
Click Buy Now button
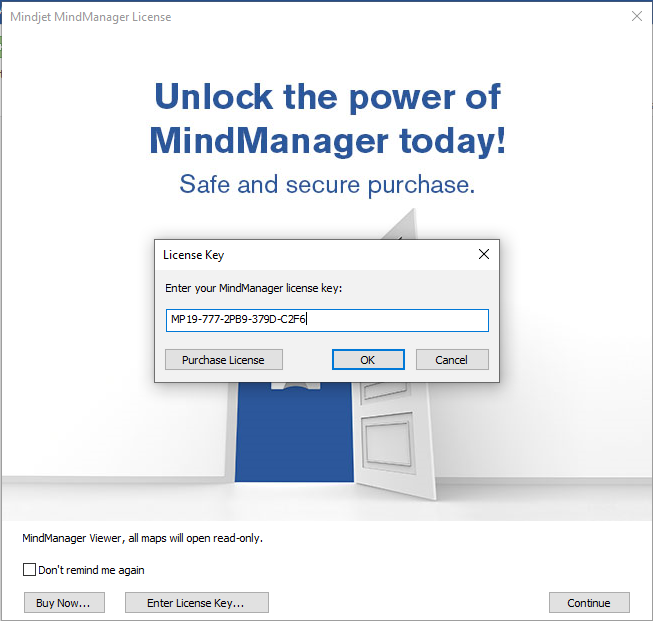(64, 602)
